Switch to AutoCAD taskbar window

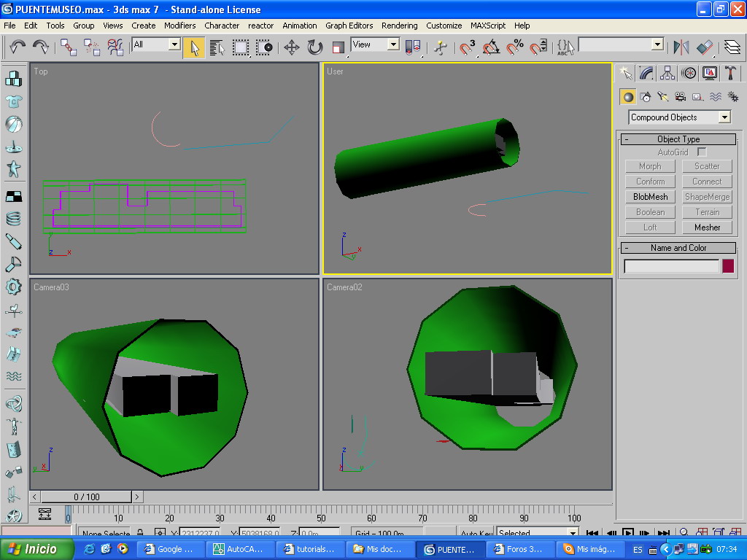click(241, 549)
